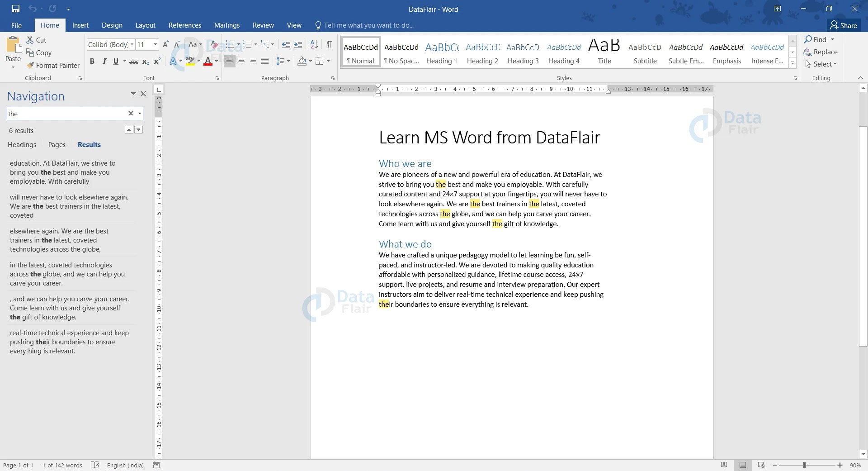
Task: Toggle Italic formatting
Action: (x=104, y=61)
